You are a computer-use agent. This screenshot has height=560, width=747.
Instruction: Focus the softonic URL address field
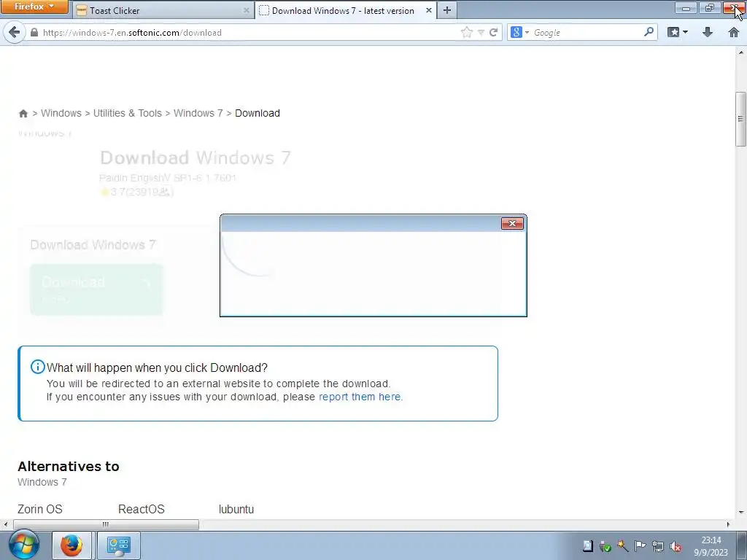click(x=248, y=32)
